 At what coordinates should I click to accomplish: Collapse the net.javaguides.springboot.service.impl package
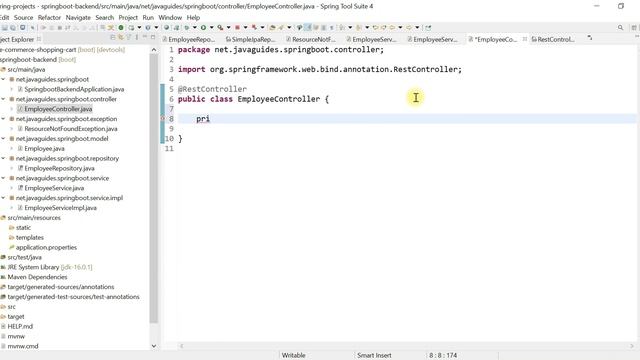click(x=3, y=198)
